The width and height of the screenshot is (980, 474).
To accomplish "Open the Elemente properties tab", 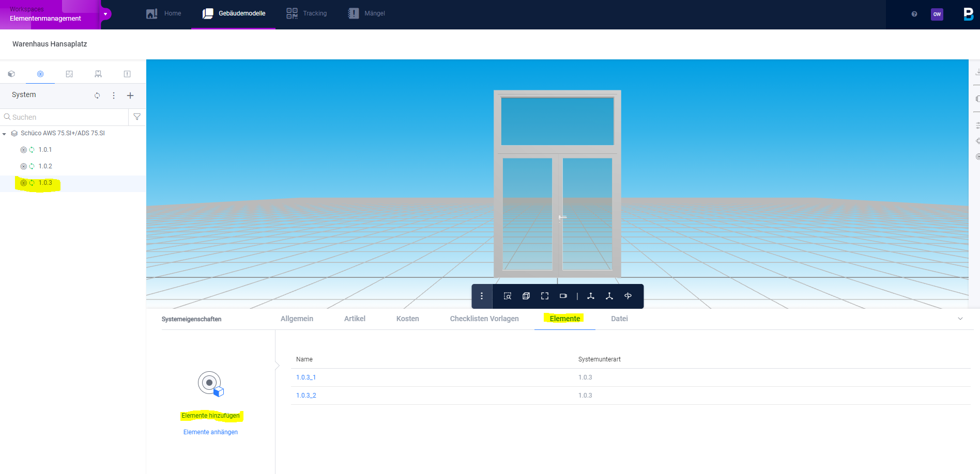I will tap(564, 319).
